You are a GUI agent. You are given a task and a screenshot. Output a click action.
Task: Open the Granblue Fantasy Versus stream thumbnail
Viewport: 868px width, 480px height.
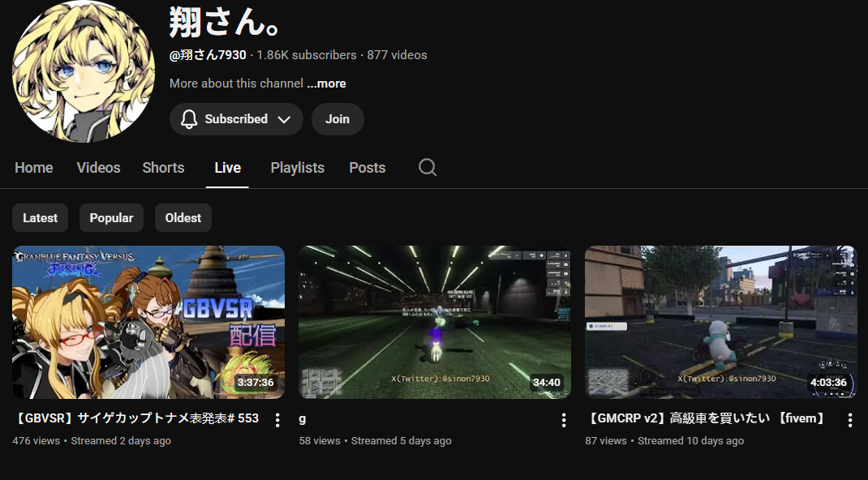click(x=148, y=322)
